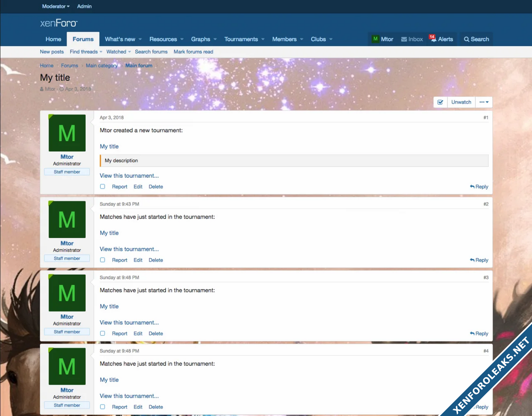This screenshot has width=532, height=416.
Task: Click the Unwatch button
Action: [x=461, y=102]
